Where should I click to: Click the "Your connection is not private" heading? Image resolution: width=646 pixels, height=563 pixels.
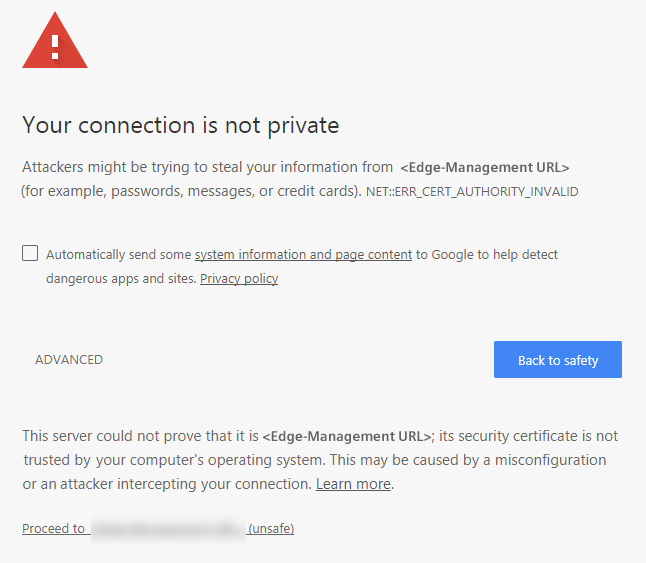[181, 126]
